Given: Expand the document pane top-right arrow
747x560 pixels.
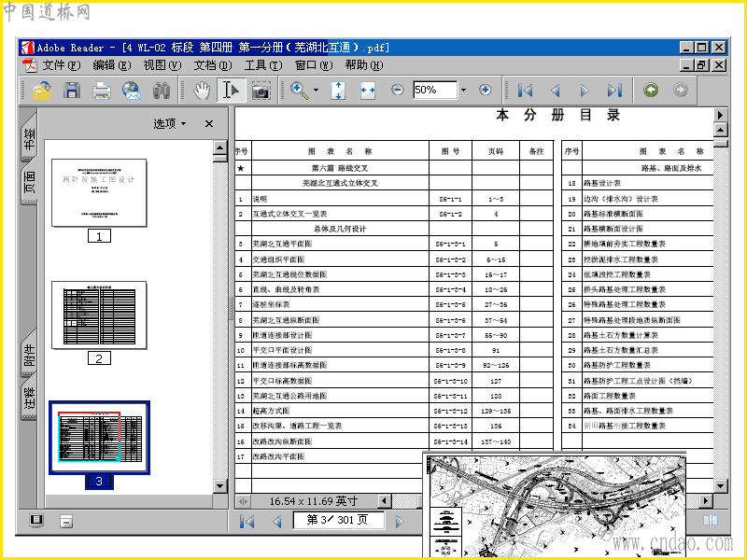Looking at the screenshot, I should (x=720, y=114).
